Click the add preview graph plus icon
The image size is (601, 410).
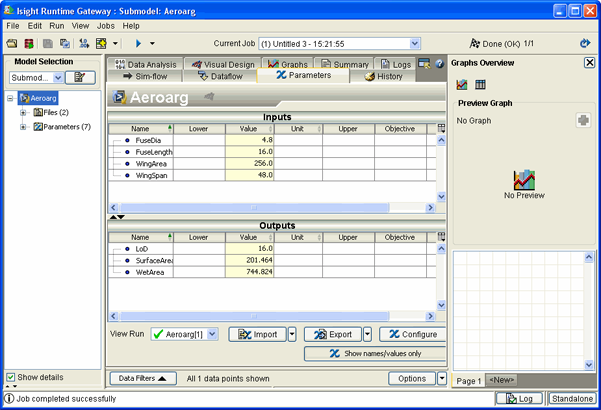click(x=583, y=121)
